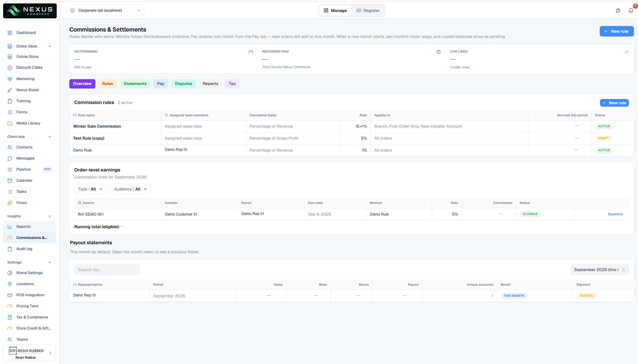This screenshot has height=364, width=638.
Task: Open Reports under Insights sidebar
Action: tap(30, 227)
